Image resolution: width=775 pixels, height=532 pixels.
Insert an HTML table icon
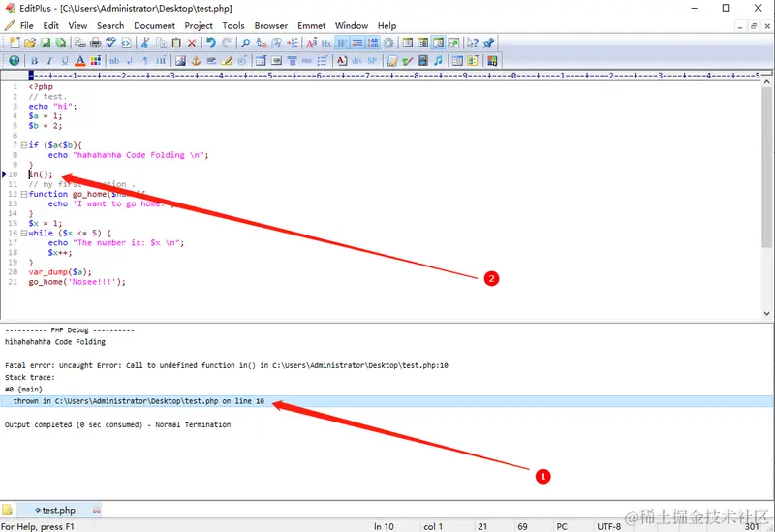coord(261,60)
